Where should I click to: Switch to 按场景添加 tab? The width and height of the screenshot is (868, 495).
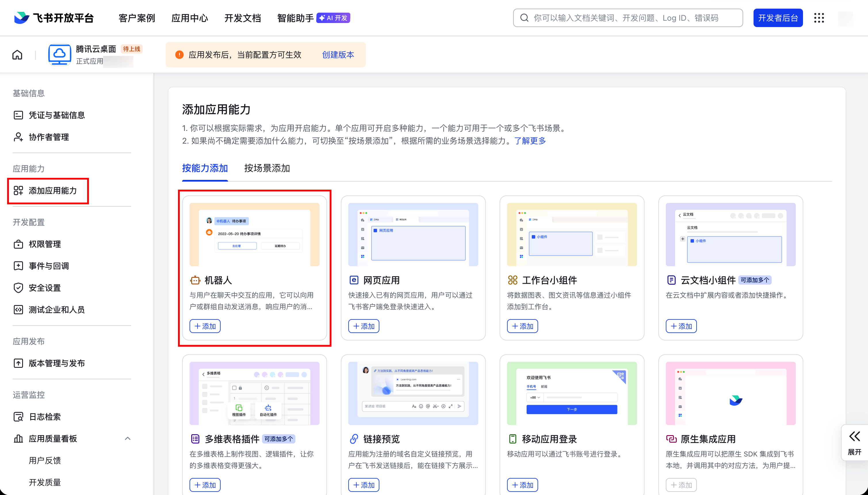(267, 168)
